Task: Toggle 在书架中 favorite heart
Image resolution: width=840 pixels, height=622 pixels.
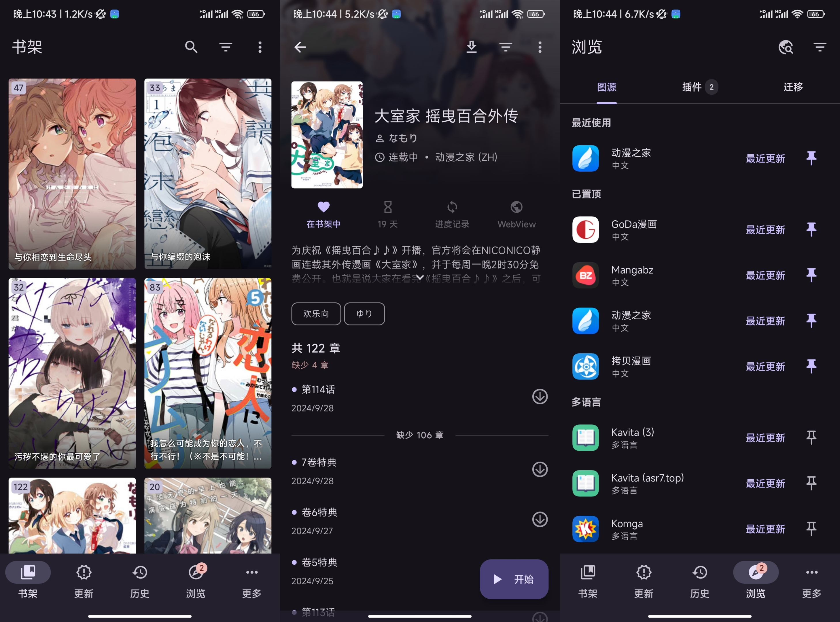Action: (323, 215)
